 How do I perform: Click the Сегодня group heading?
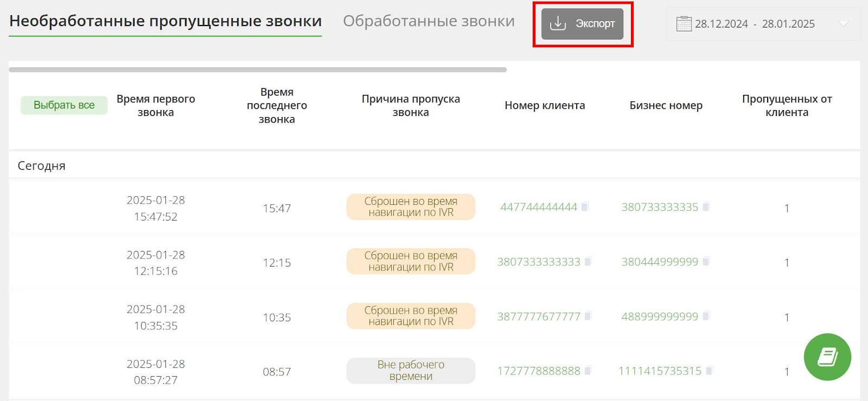point(41,166)
